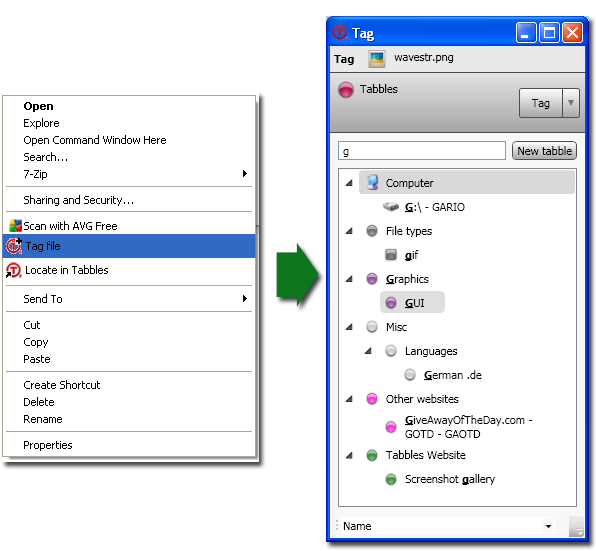Screen dimensions: 596x551
Task: Click the New tabble button
Action: coord(544,151)
